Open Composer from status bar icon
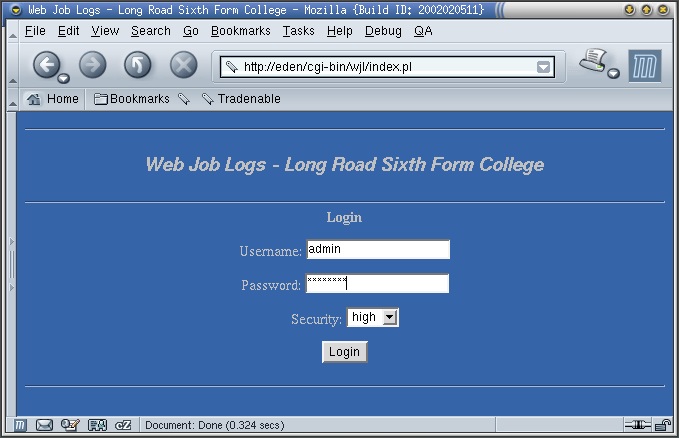Viewport: 679px width, 438px height. pyautogui.click(x=70, y=425)
